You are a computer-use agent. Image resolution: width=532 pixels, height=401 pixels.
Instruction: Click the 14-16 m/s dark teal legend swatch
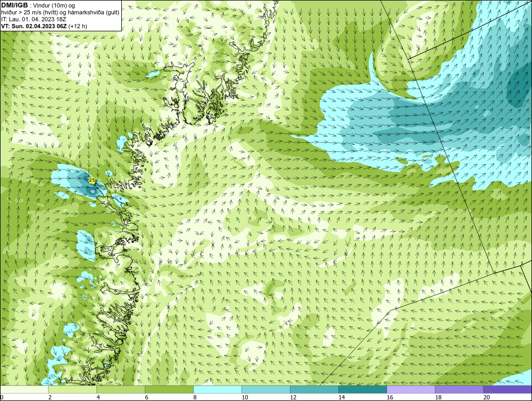[363, 389]
